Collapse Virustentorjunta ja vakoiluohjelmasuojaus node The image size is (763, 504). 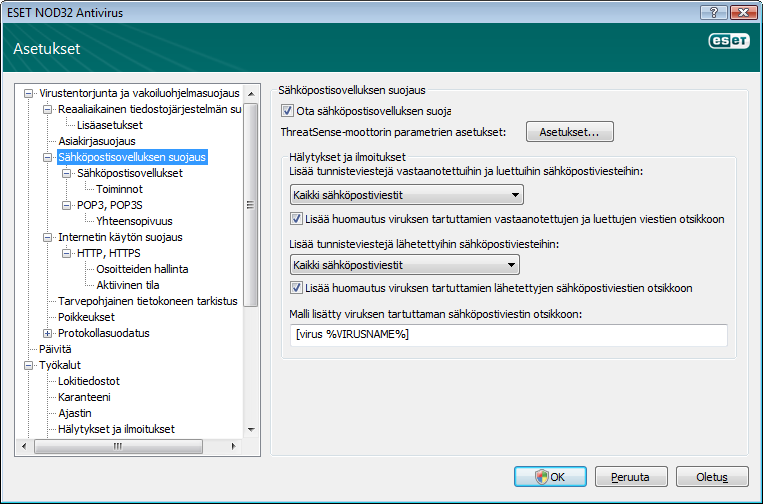(x=28, y=93)
